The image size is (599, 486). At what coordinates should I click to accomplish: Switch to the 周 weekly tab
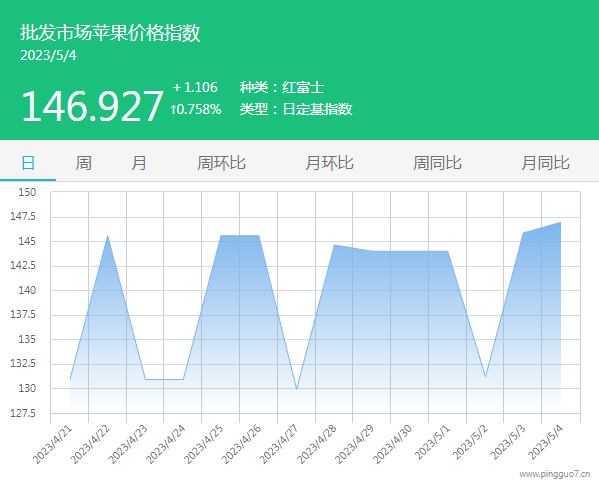(83, 163)
